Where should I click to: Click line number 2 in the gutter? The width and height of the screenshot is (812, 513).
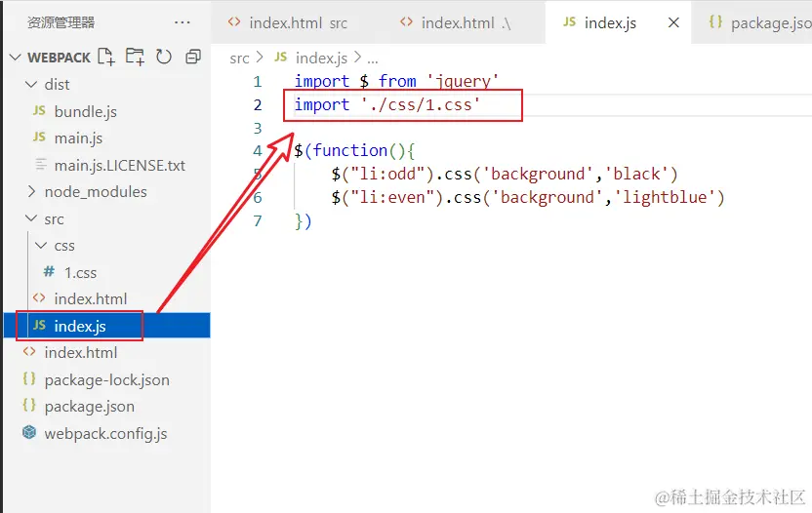click(258, 105)
